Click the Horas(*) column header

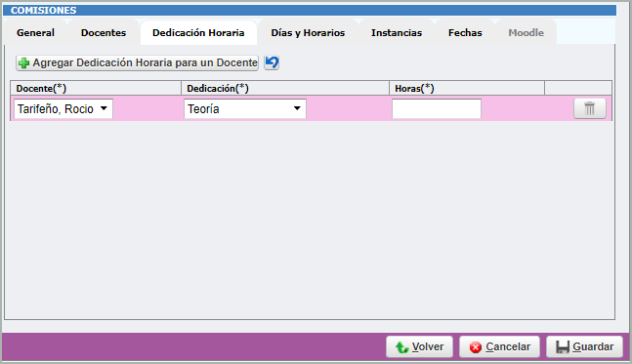(x=467, y=88)
